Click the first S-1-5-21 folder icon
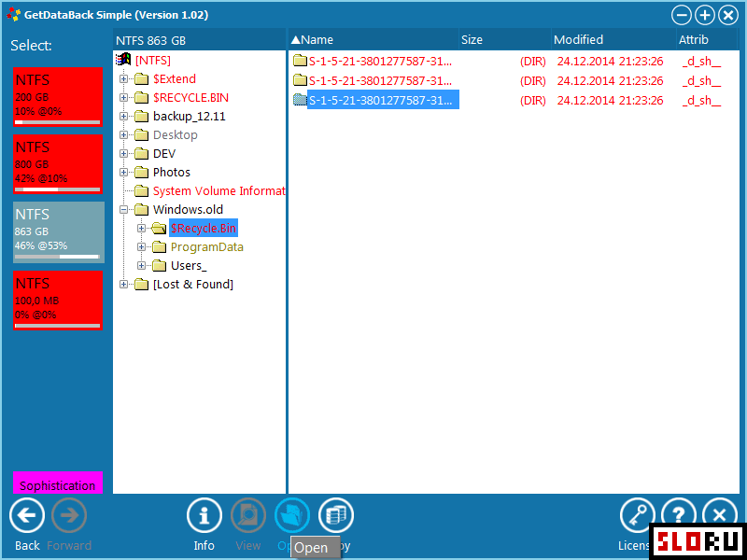Viewport: 747px width, 560px height. pos(300,61)
